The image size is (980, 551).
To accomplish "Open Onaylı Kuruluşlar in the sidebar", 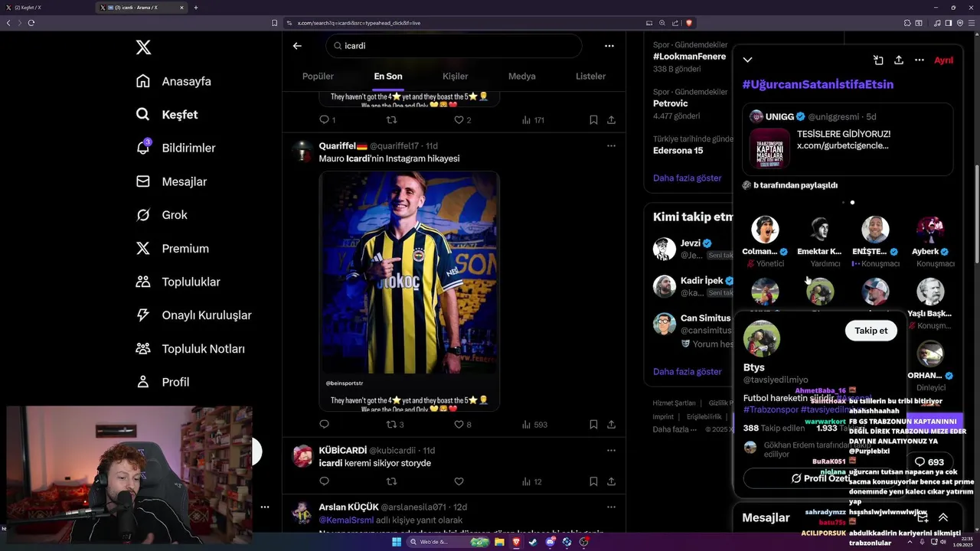I will click(194, 315).
